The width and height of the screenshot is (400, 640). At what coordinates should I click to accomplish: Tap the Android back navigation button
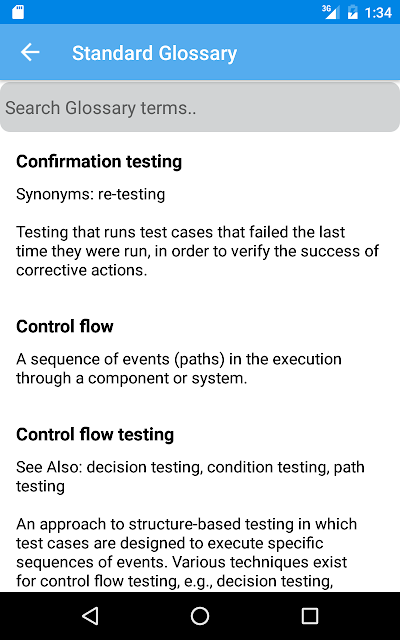tap(90, 616)
